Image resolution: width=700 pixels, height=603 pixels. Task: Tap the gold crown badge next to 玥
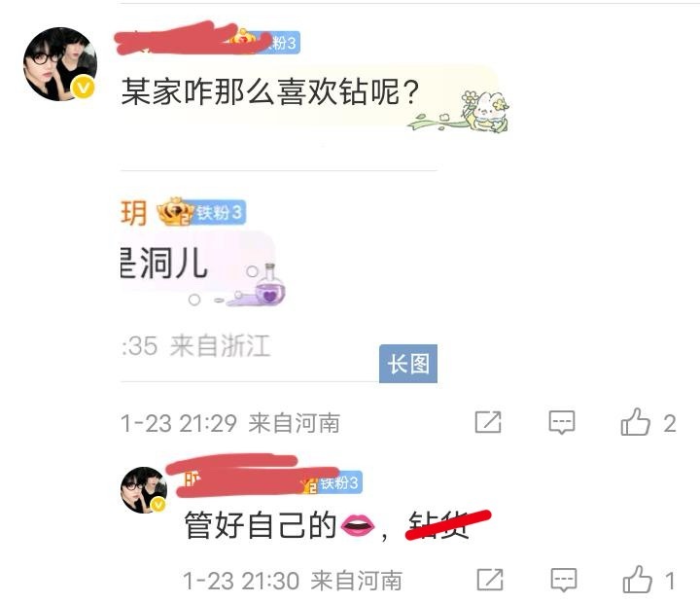coord(175,211)
